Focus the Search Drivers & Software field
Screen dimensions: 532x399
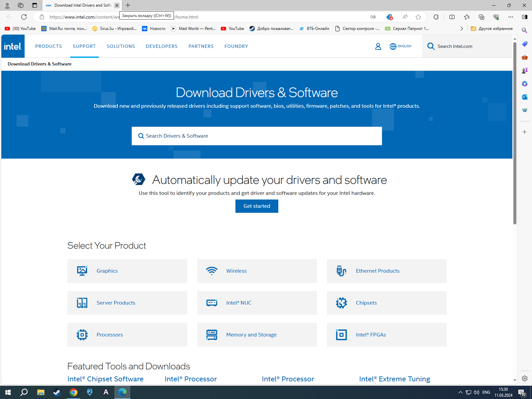coord(257,136)
